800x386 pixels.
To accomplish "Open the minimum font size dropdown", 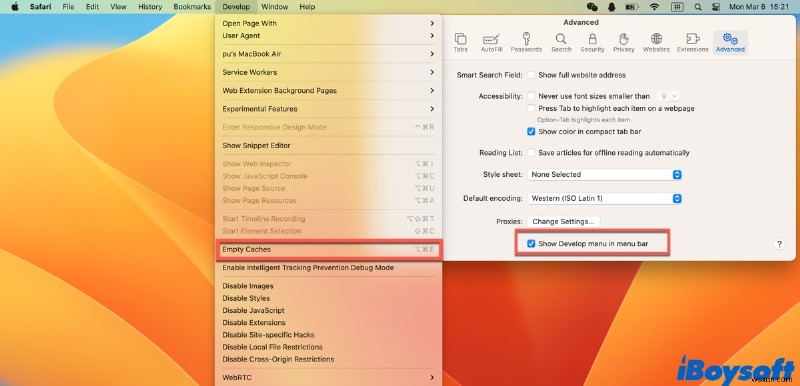I will (667, 96).
